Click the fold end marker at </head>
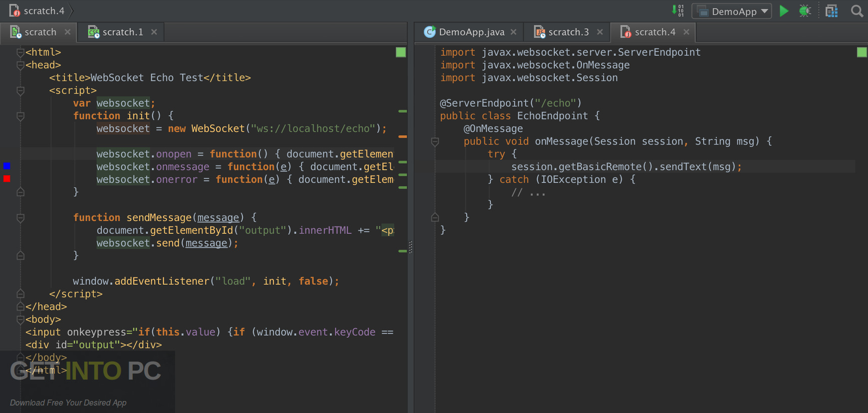 click(x=20, y=306)
